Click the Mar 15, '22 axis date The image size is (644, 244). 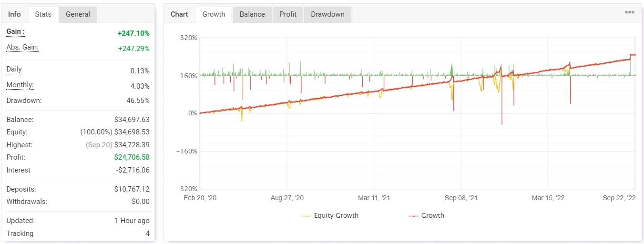548,198
